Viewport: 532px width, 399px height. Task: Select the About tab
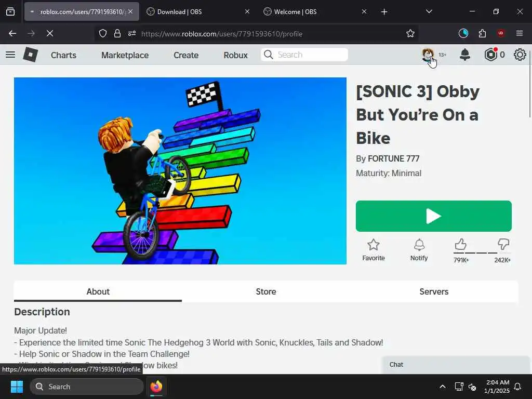98,291
